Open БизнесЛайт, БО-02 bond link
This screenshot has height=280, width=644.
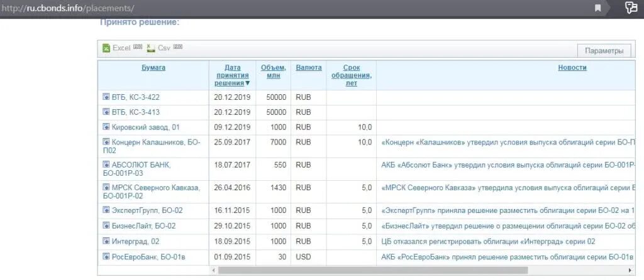pyautogui.click(x=144, y=226)
